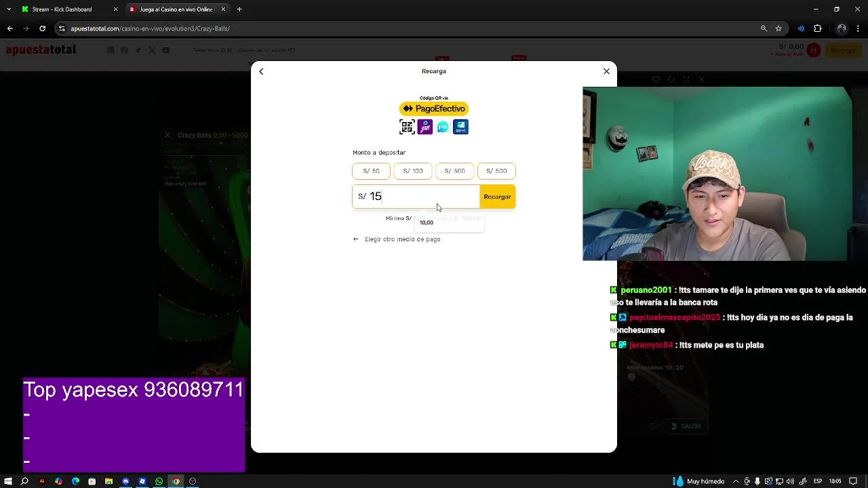The height and width of the screenshot is (488, 868).
Task: Select the S/ 50 preset amount
Action: click(371, 171)
